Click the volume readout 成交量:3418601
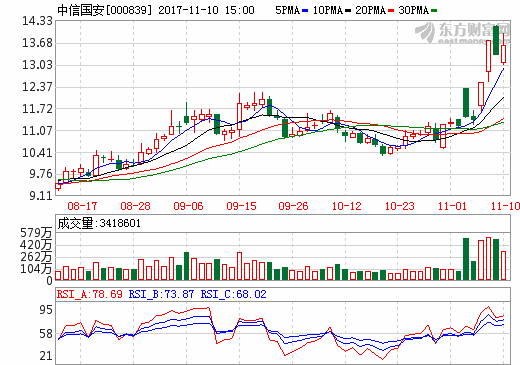This screenshot has width=520, height=365. [x=99, y=223]
